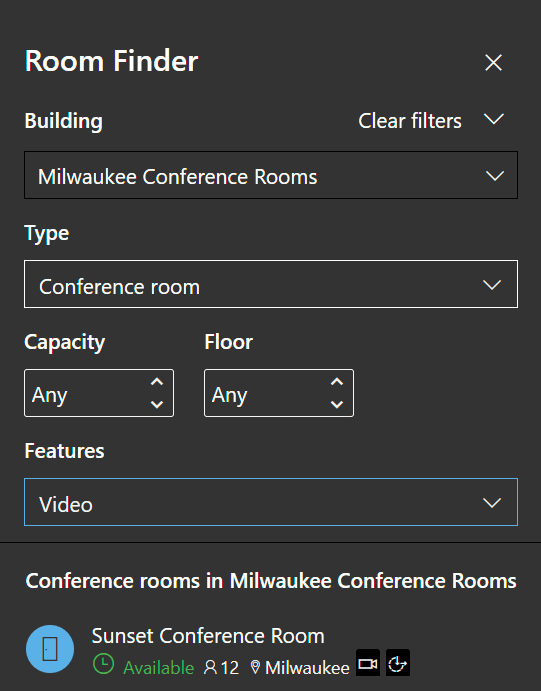Click the green Available clock icon

pos(104,664)
